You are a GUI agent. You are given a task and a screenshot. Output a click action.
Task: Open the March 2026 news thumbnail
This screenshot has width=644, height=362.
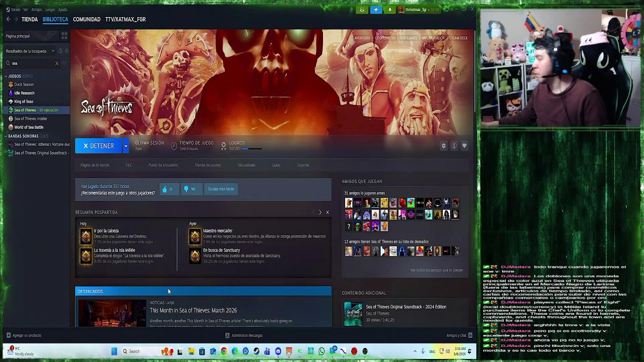(112, 313)
